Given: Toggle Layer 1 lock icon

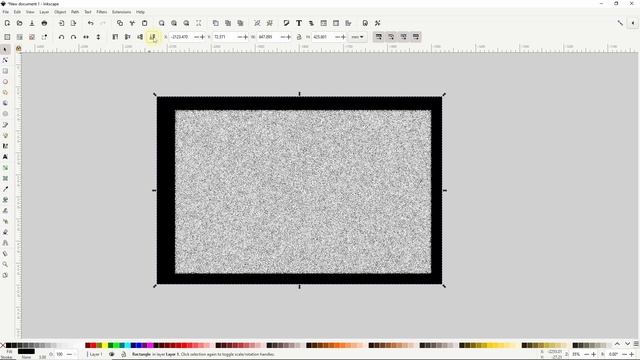Looking at the screenshot, I should (x=123, y=354).
